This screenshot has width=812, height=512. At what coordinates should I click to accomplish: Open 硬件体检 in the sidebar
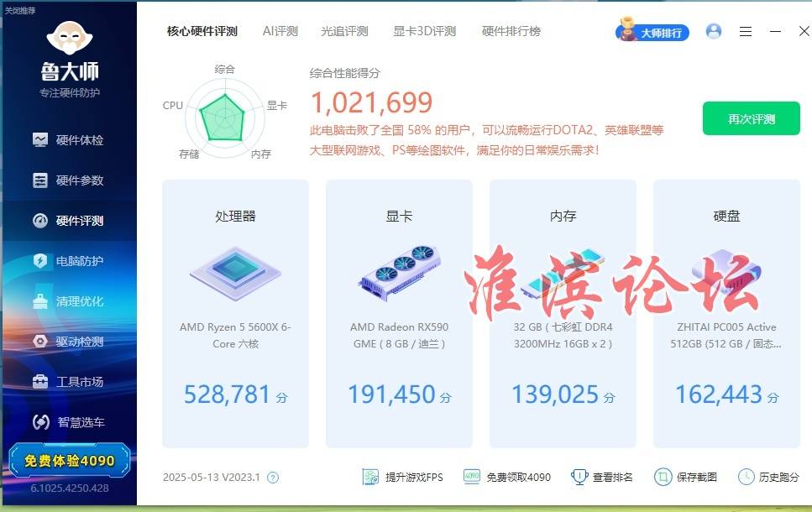[x=68, y=140]
